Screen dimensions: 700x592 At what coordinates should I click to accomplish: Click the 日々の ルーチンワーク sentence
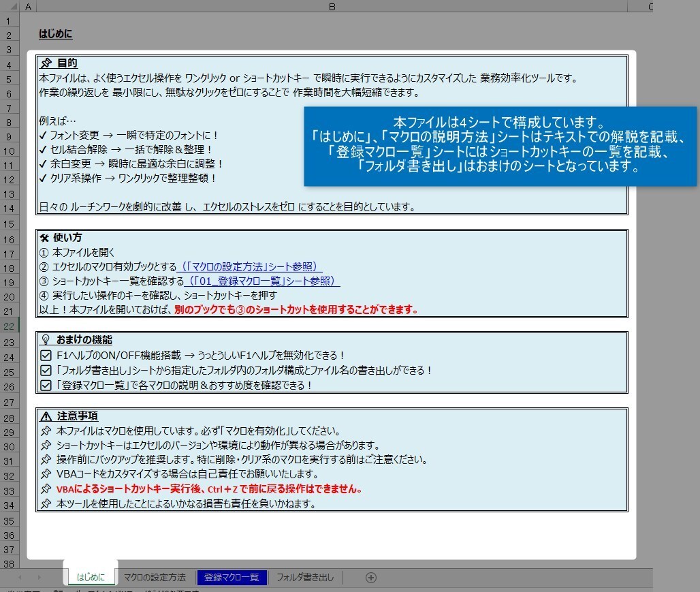tap(227, 206)
